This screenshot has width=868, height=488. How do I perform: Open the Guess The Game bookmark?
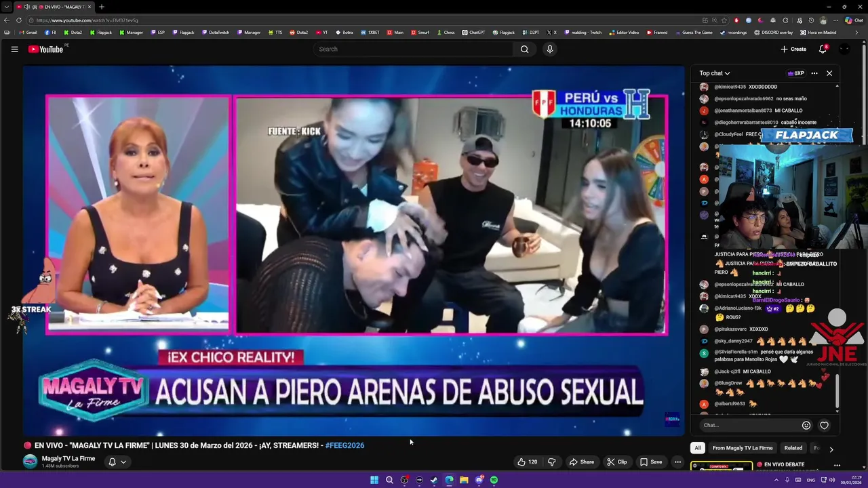(694, 33)
